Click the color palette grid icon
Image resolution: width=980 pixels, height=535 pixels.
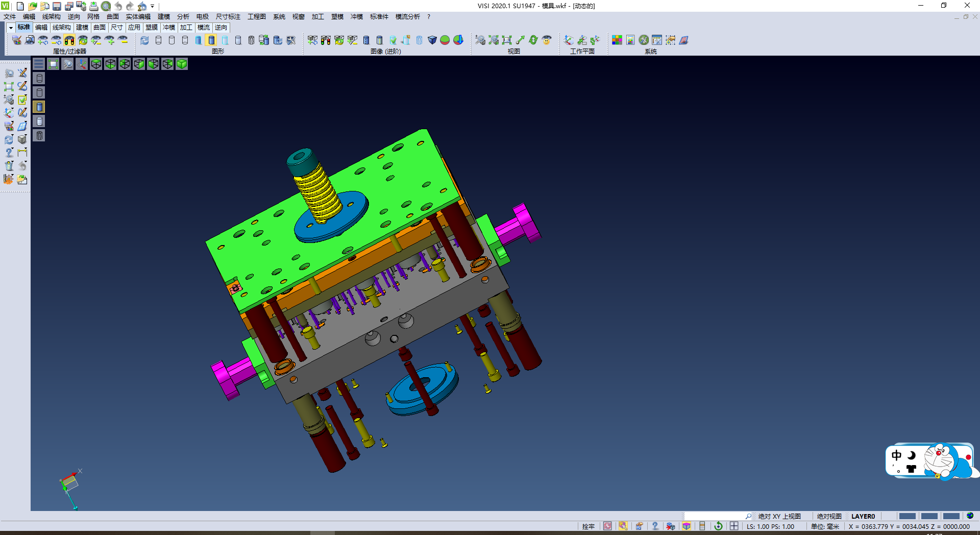click(x=617, y=40)
